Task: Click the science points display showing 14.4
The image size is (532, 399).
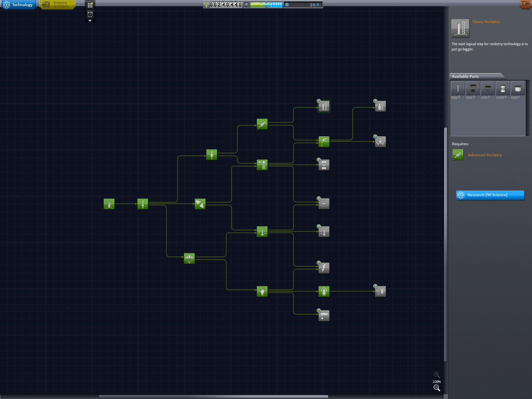Action: pos(303,4)
